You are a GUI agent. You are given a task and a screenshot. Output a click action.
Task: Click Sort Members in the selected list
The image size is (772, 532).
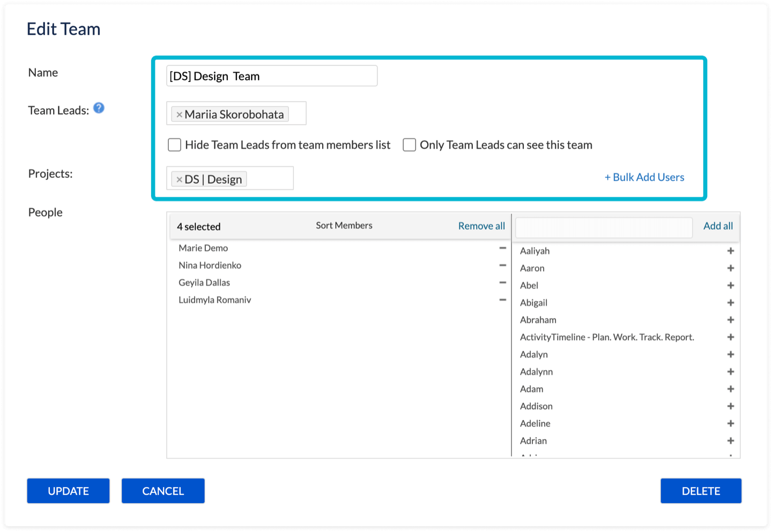(344, 226)
